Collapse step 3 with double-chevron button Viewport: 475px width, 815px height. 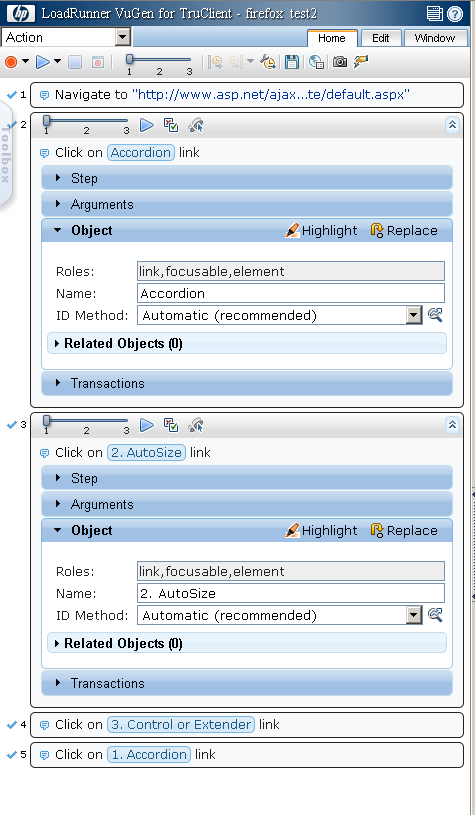452,425
